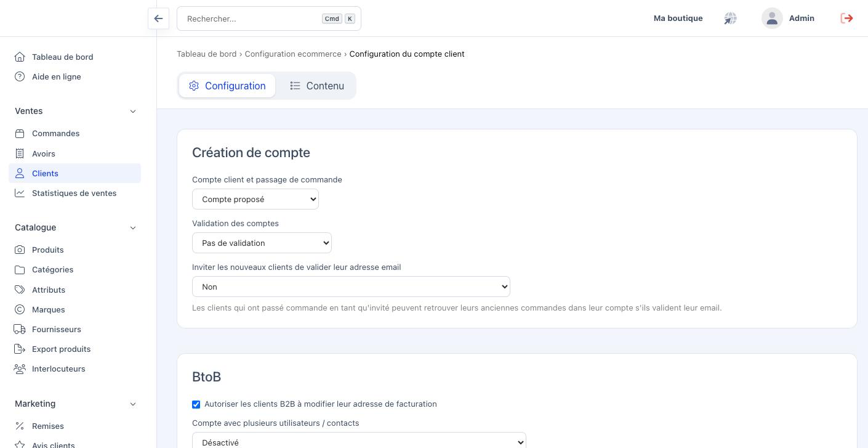The image size is (868, 448).
Task: Click the Clients person icon
Action: pos(20,173)
